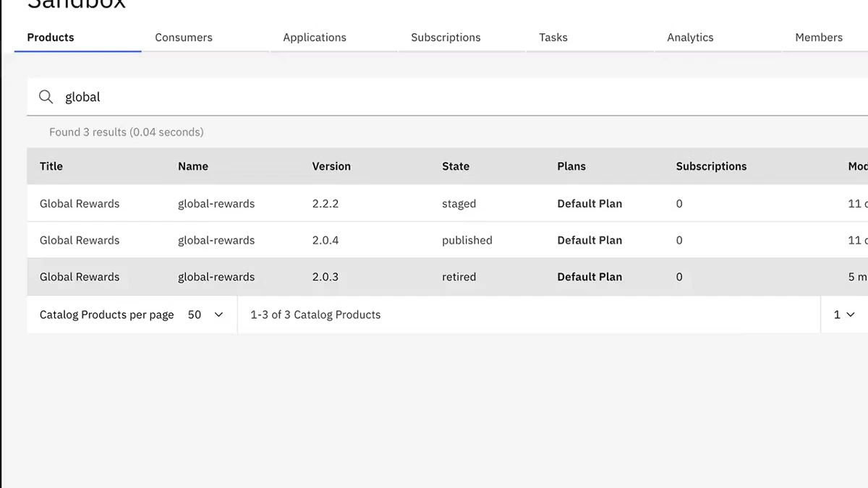The width and height of the screenshot is (868, 488).
Task: Open the Members tab
Action: tap(819, 38)
